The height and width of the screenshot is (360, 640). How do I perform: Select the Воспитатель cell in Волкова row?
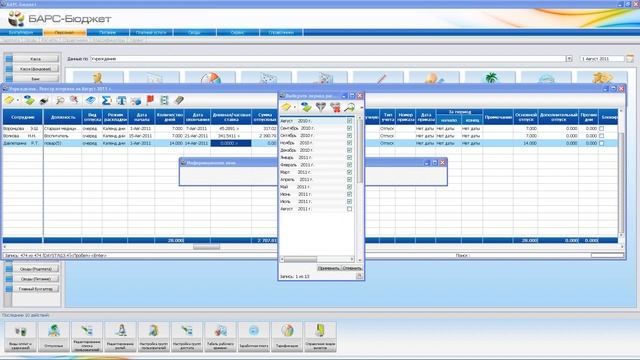[62, 136]
